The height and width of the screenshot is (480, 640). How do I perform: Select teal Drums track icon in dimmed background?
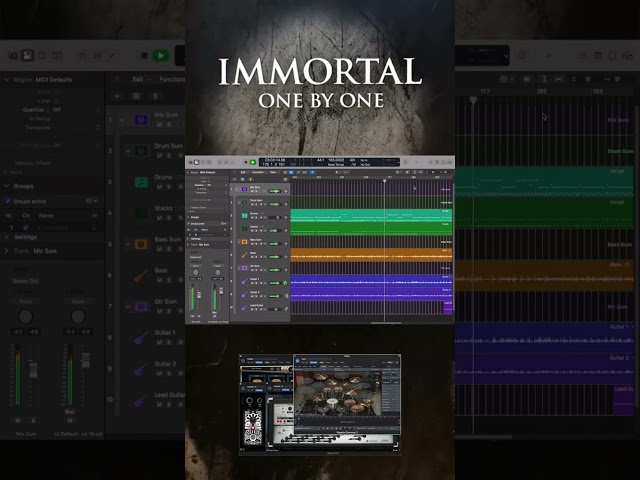pos(141,182)
